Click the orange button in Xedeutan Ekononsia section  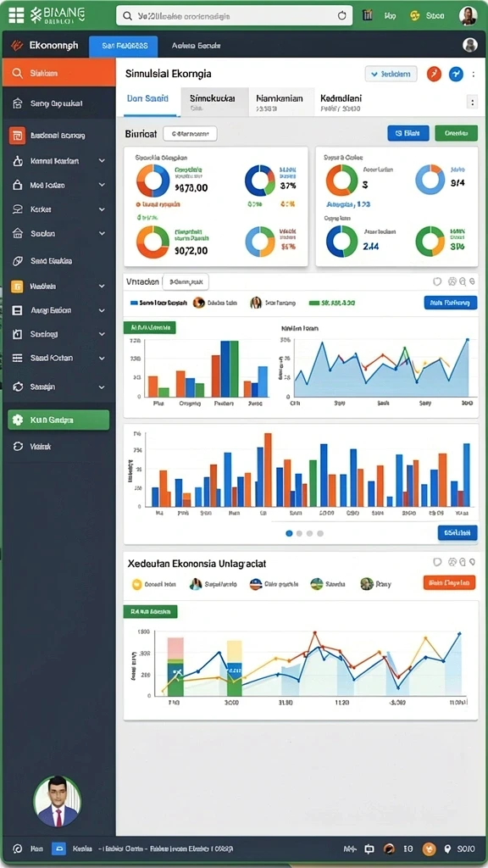click(x=449, y=582)
